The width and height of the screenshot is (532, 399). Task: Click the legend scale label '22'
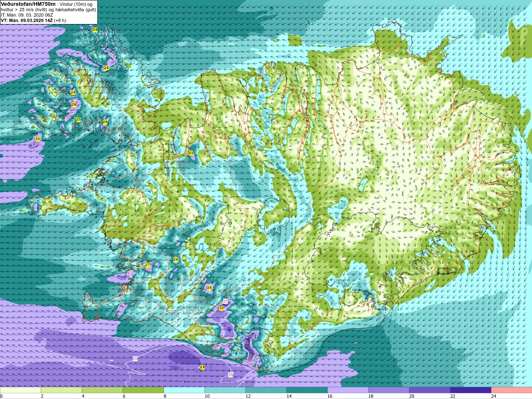click(453, 396)
